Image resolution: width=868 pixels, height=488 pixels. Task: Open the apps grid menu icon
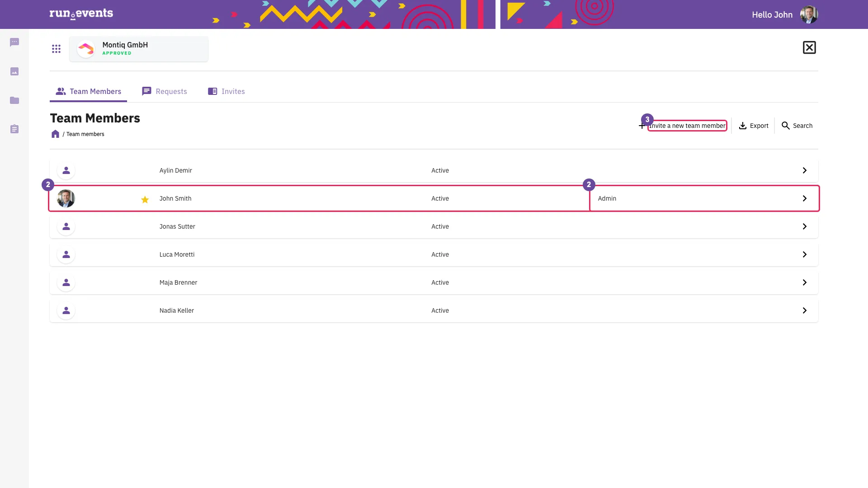56,49
